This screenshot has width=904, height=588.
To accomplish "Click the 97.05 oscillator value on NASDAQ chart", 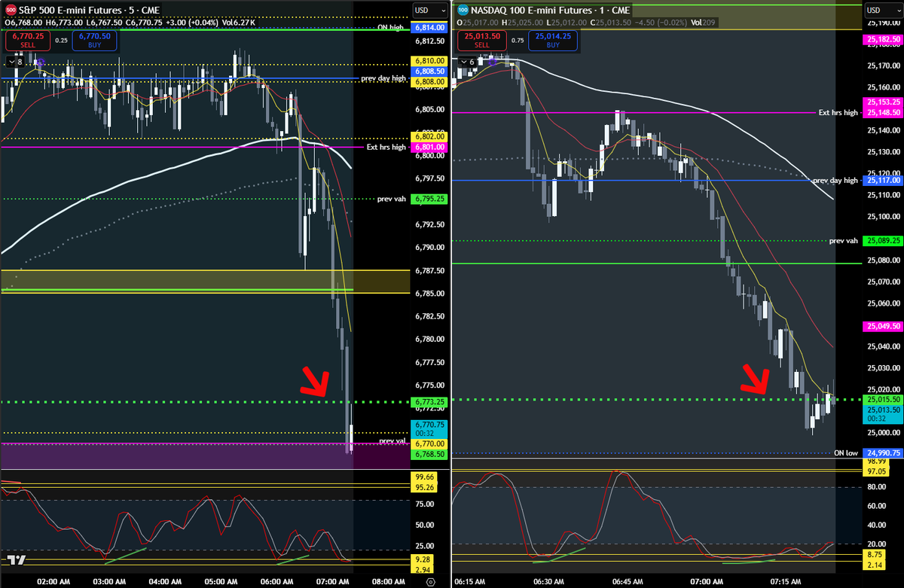I will click(876, 470).
